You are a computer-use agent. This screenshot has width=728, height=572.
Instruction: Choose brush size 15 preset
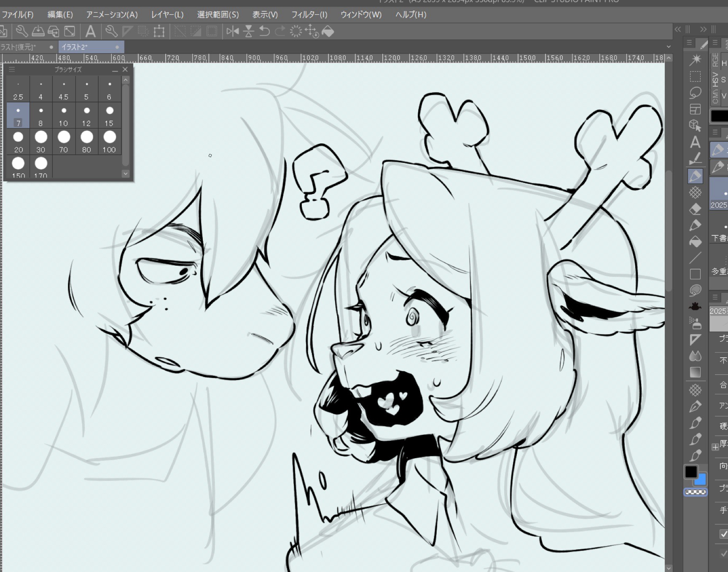click(x=109, y=115)
